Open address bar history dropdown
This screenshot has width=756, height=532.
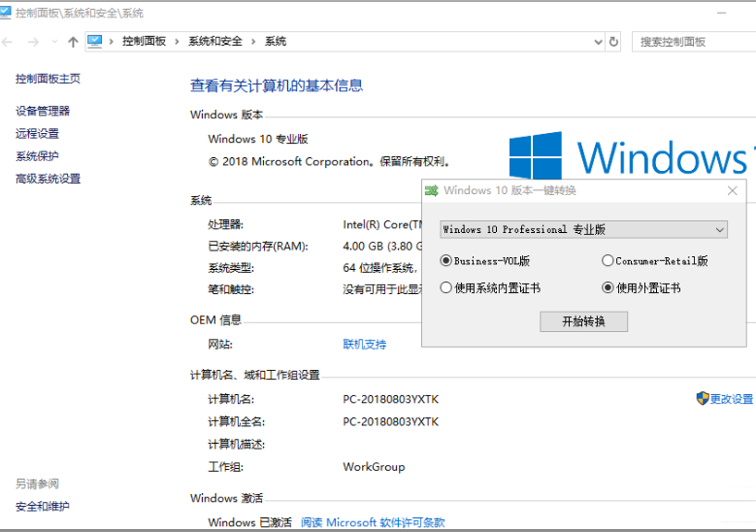[x=599, y=42]
